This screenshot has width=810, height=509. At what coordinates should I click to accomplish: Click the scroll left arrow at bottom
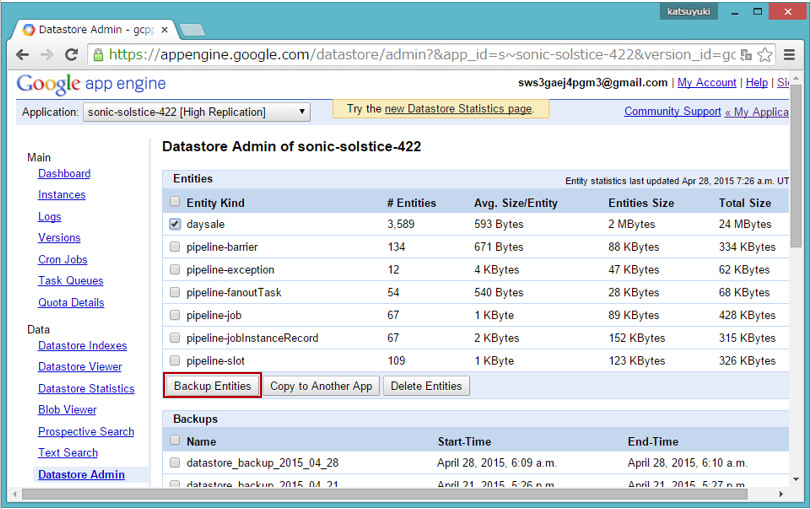14,495
